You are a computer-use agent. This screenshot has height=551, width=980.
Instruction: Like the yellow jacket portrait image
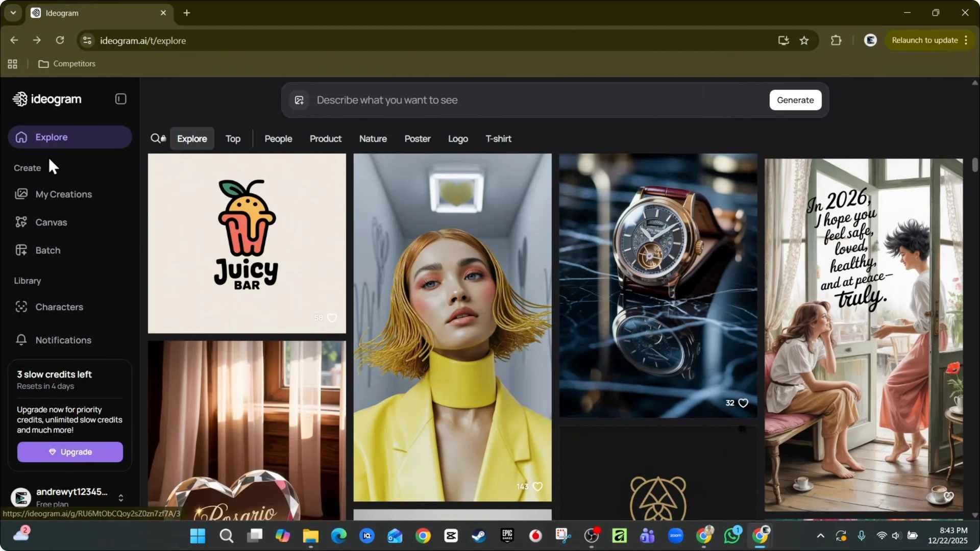click(x=538, y=486)
